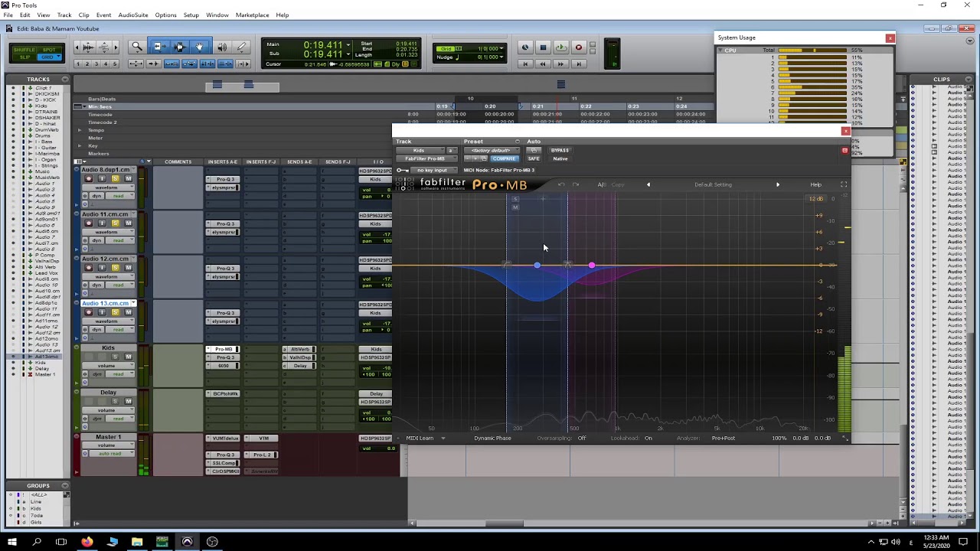Click the COMPARE button
The image size is (980, 551).
coord(504,159)
